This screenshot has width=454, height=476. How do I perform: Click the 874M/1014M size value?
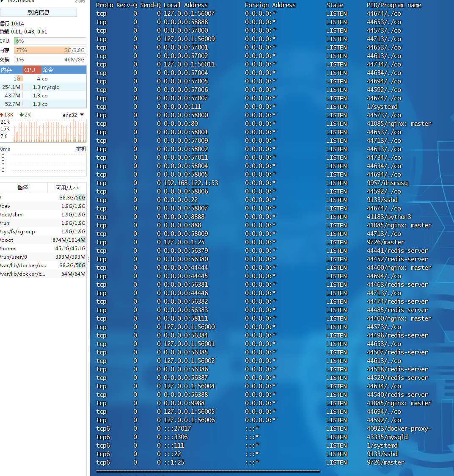click(69, 240)
